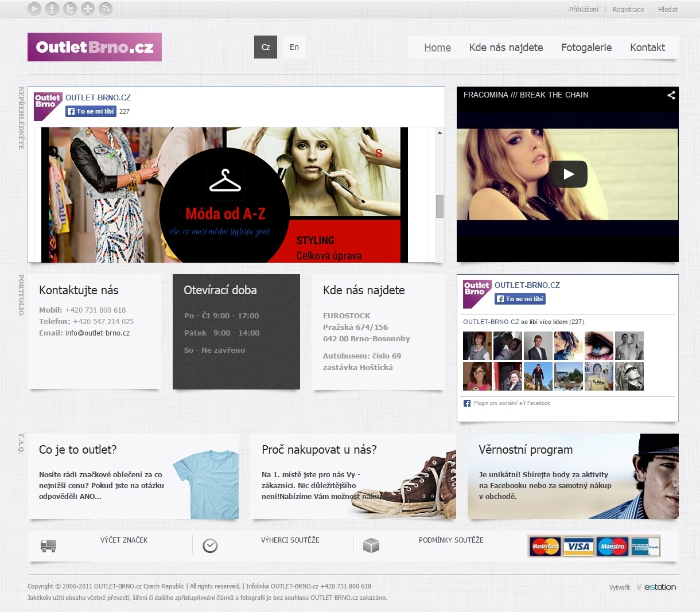Click OUTLET-BRNO.CZ title in top Facebook widget

[98, 98]
